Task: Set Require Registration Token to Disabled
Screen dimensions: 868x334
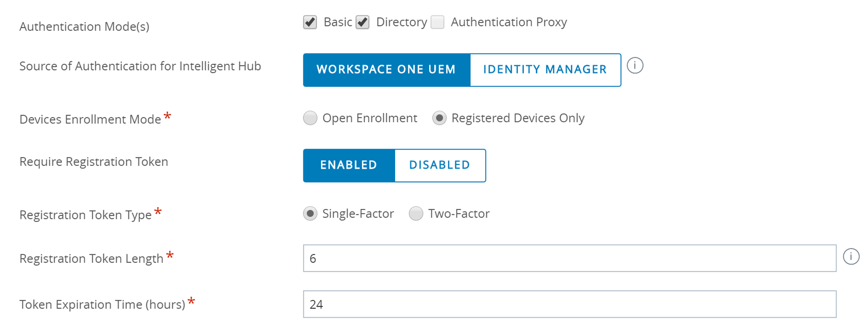Action: point(440,165)
